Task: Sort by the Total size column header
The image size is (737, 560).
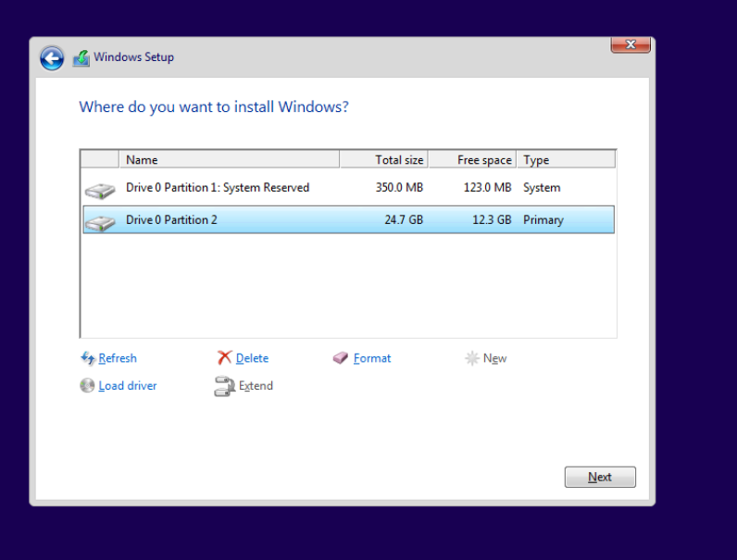Action: (383, 160)
